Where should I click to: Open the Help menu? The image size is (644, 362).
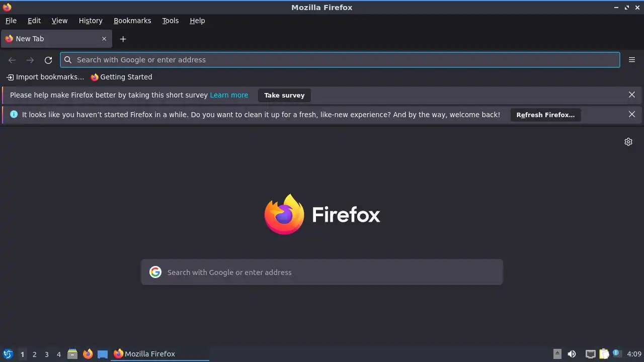coord(197,21)
